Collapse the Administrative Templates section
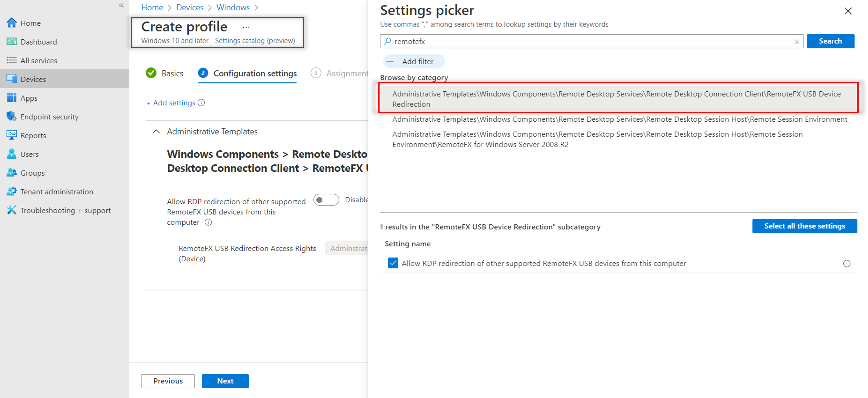This screenshot has width=868, height=398. click(x=156, y=132)
